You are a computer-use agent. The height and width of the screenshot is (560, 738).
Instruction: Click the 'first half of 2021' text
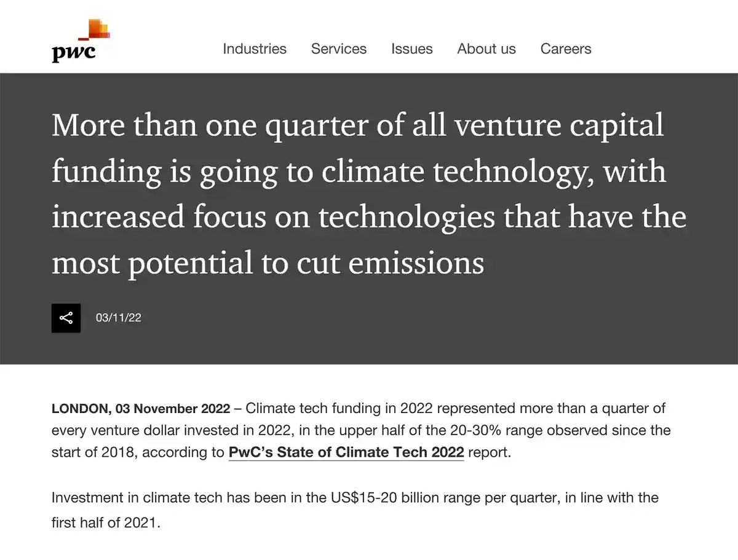coord(106,524)
